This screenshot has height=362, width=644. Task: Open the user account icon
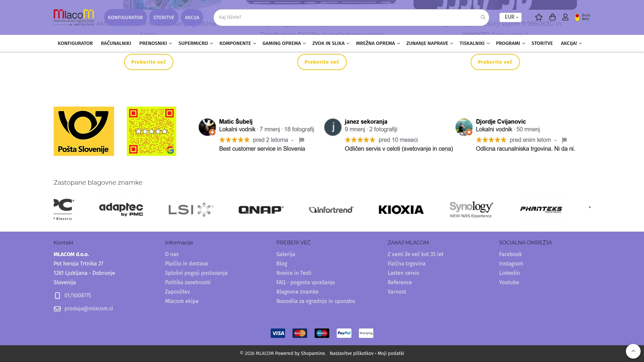pos(565,17)
